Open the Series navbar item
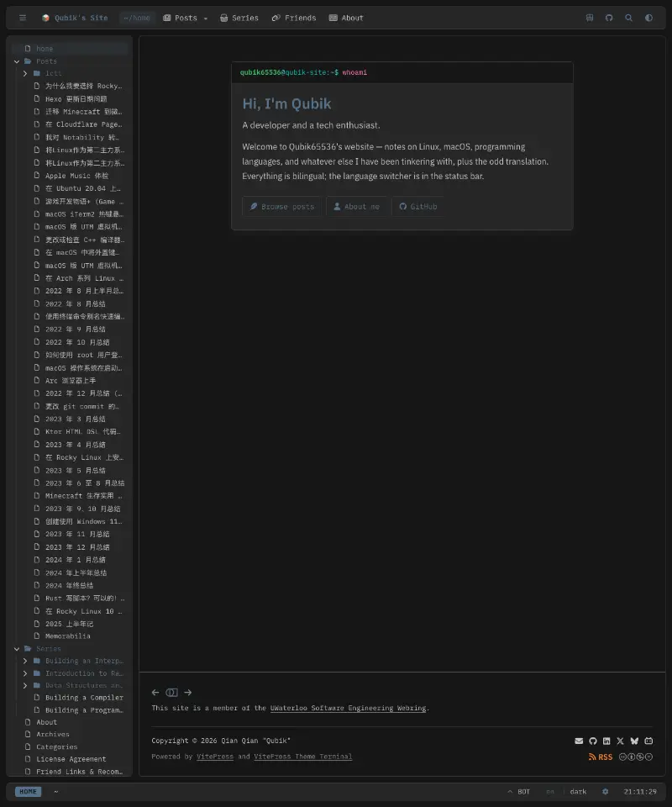Image resolution: width=672 pixels, height=807 pixels. (x=239, y=18)
